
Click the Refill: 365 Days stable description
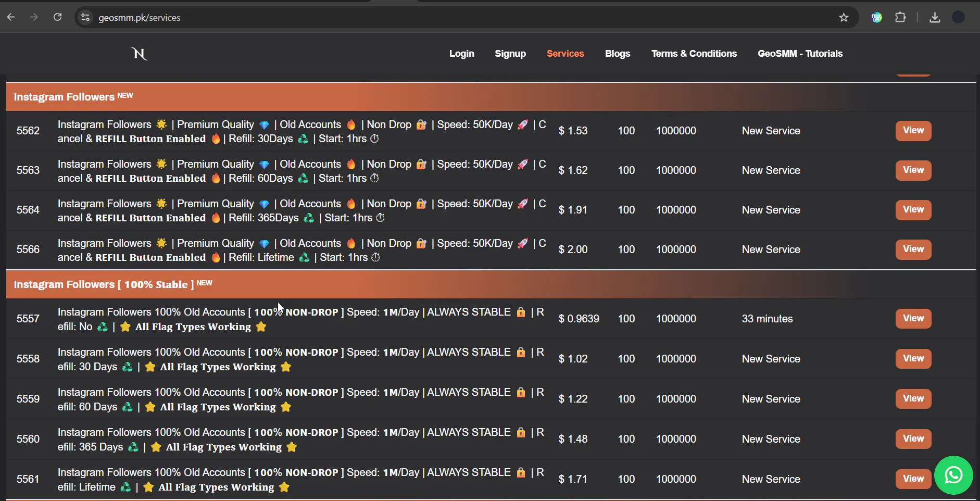[x=301, y=440]
